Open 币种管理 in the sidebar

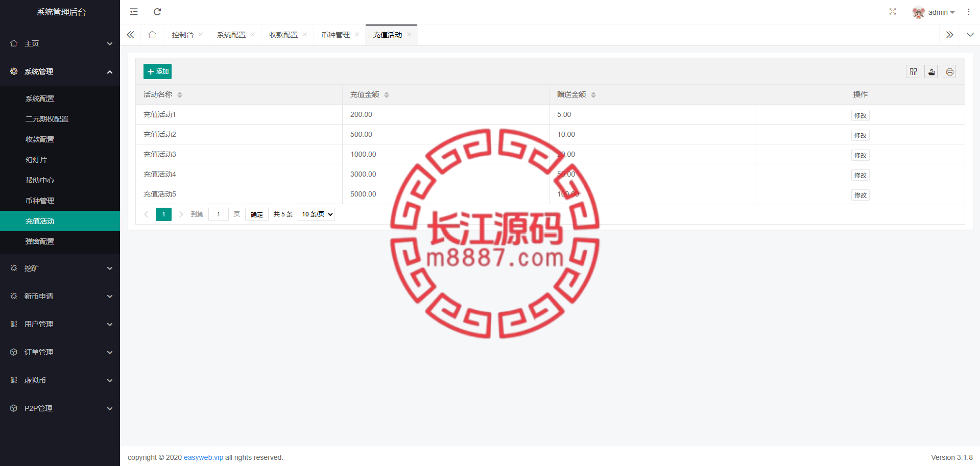tap(60, 201)
